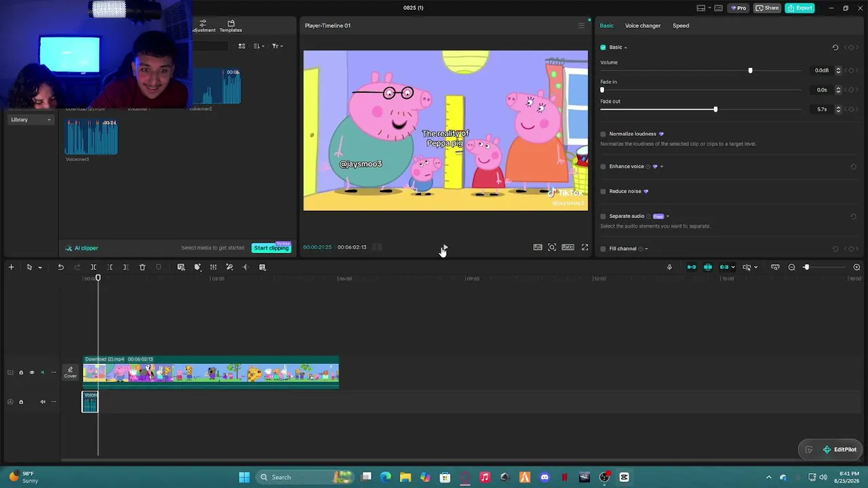Click the trim left side tool icon
868x488 pixels.
coord(110,267)
